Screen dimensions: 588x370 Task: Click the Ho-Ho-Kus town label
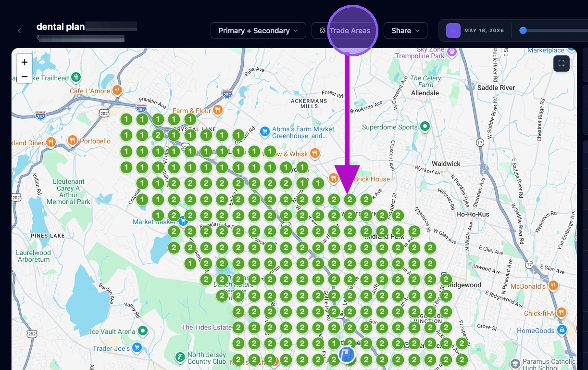472,214
